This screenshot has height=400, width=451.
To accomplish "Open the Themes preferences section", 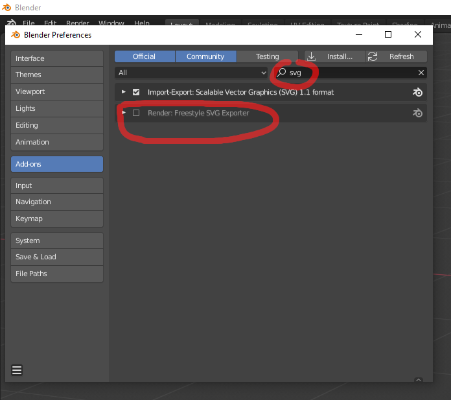I will (57, 75).
